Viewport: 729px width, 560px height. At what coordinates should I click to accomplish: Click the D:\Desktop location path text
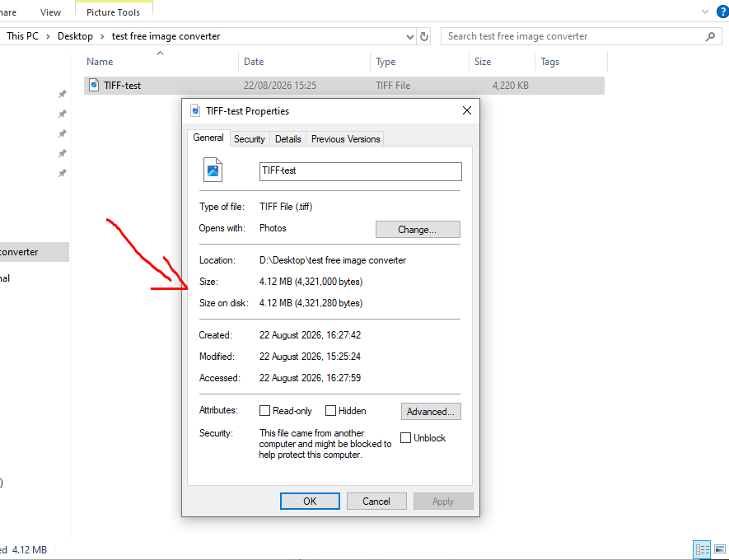(333, 260)
